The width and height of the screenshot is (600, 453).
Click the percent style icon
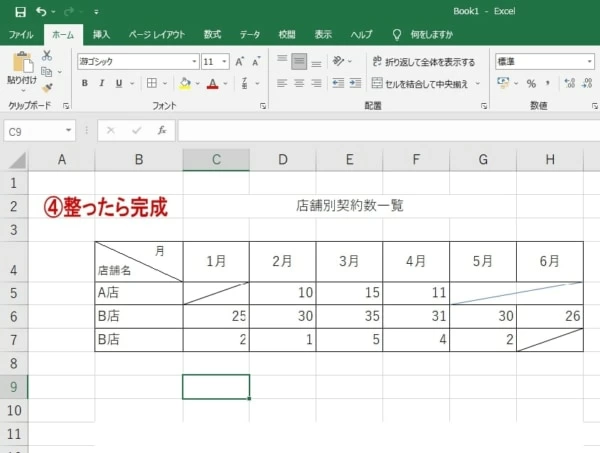531,83
